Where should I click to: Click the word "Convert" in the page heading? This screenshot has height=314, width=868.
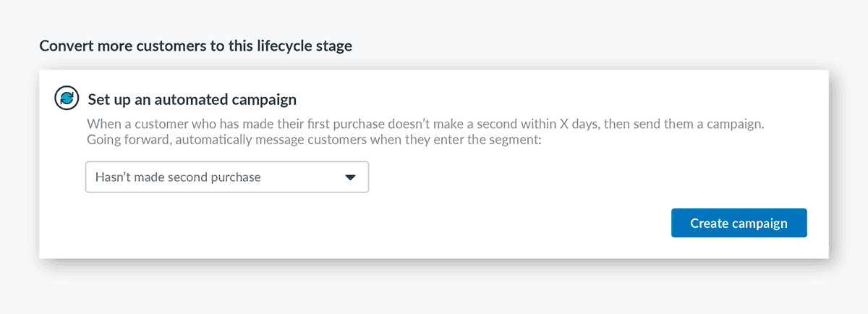coord(64,46)
